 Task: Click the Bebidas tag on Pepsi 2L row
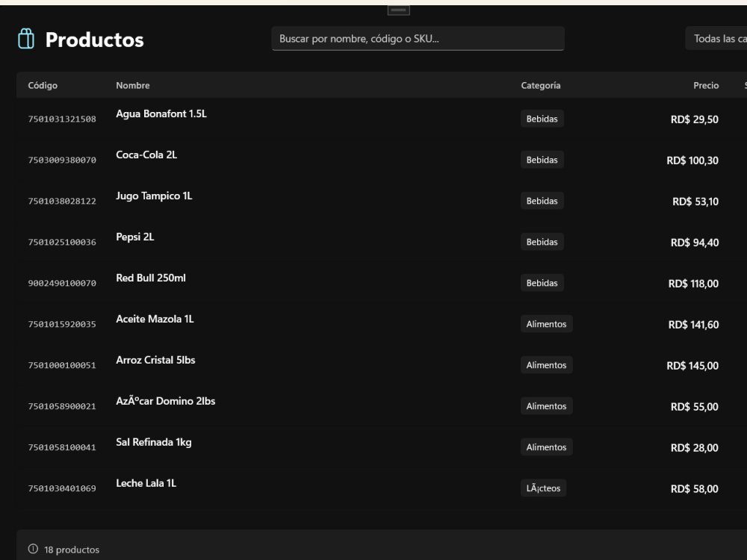(542, 241)
